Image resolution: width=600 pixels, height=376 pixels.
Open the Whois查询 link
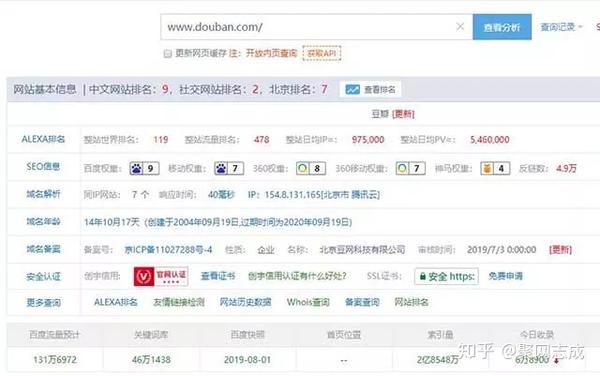pyautogui.click(x=308, y=302)
